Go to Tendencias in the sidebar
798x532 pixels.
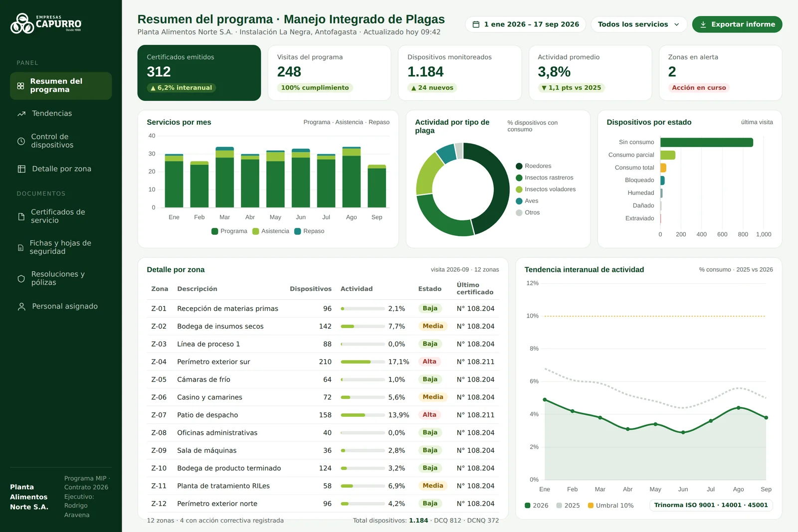tap(61, 114)
